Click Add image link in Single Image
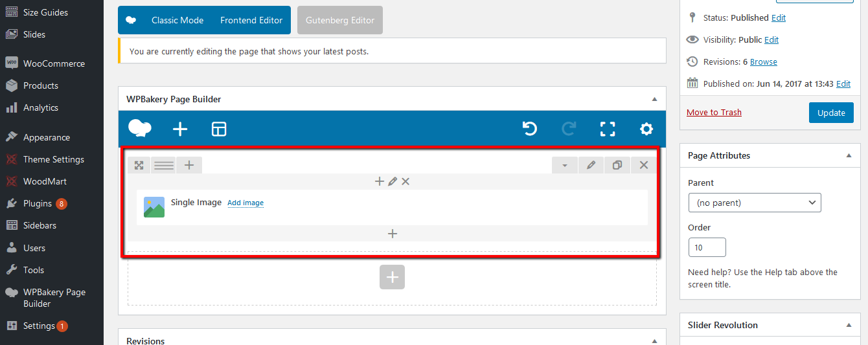This screenshot has width=868, height=345. click(x=246, y=203)
